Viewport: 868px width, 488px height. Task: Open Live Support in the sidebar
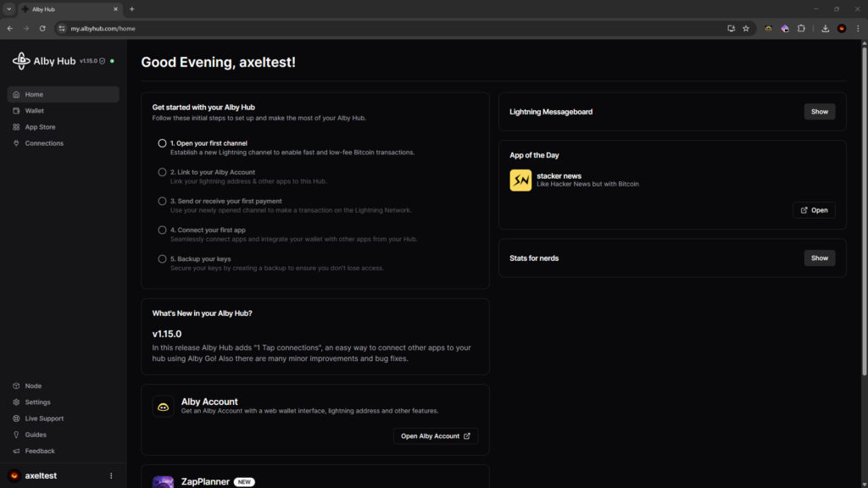[x=44, y=419]
